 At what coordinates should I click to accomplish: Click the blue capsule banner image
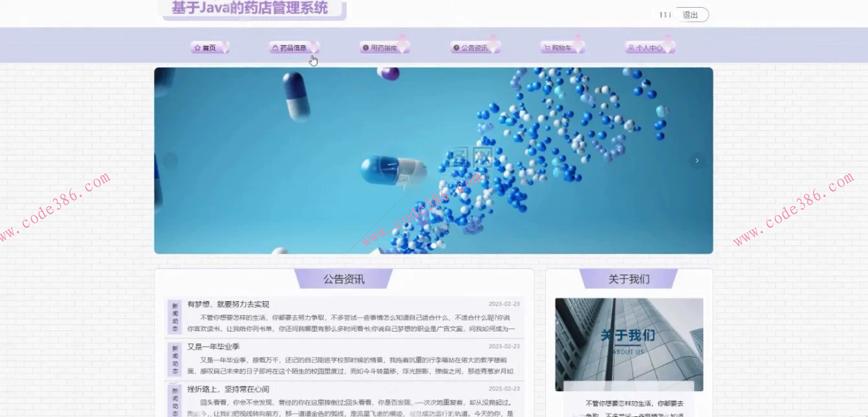(x=432, y=160)
